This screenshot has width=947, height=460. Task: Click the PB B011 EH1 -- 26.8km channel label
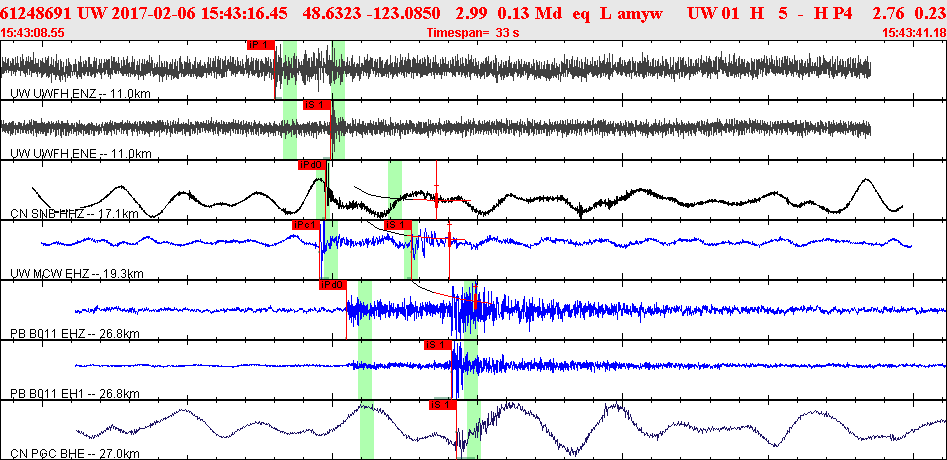pos(75,394)
